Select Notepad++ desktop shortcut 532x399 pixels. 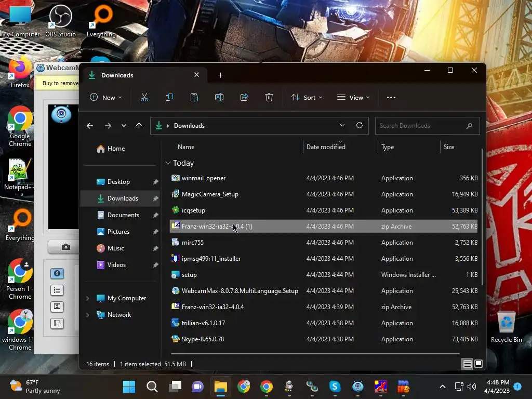pos(19,175)
